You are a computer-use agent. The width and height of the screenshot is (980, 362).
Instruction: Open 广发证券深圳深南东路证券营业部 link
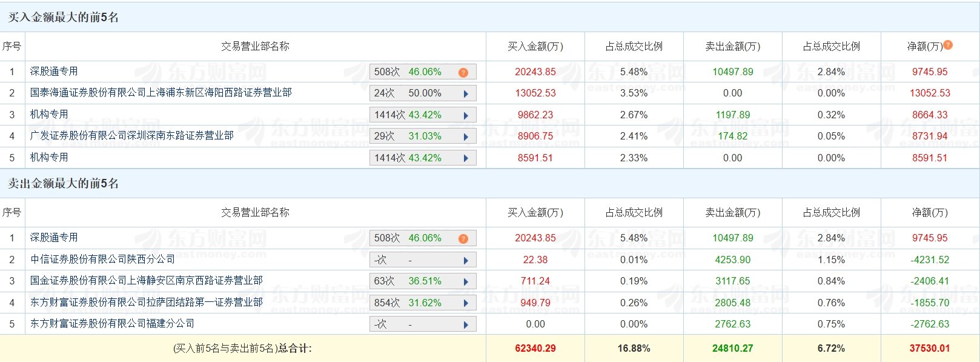pos(131,136)
